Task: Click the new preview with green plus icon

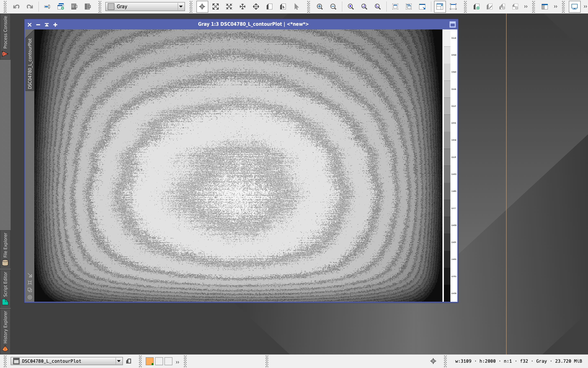Action: pos(476,7)
